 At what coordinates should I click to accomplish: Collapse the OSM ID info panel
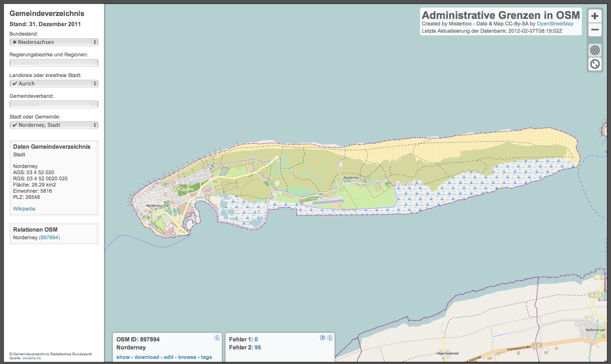[217, 337]
